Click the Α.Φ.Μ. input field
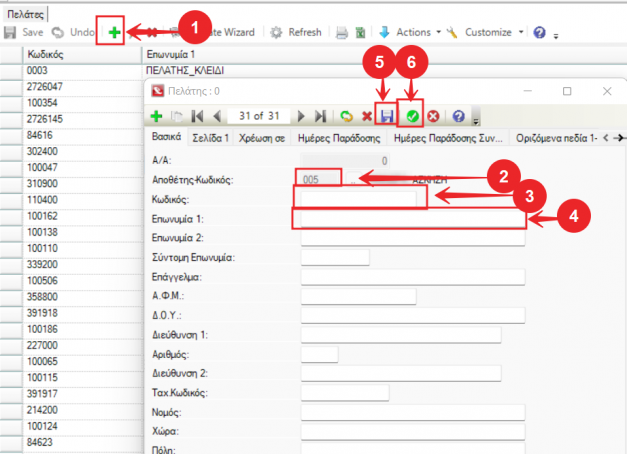Screen dimensions: 627x454 tap(358, 296)
